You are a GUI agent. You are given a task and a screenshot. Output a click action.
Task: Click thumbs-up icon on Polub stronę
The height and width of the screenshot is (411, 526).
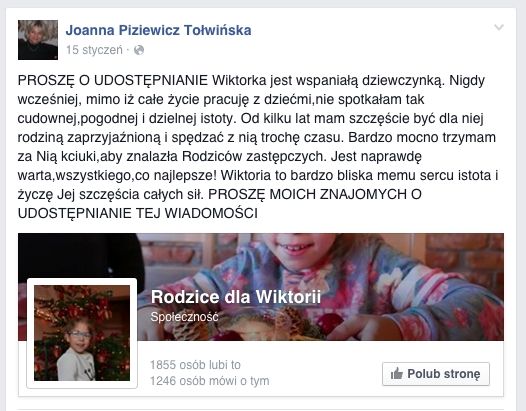point(397,373)
